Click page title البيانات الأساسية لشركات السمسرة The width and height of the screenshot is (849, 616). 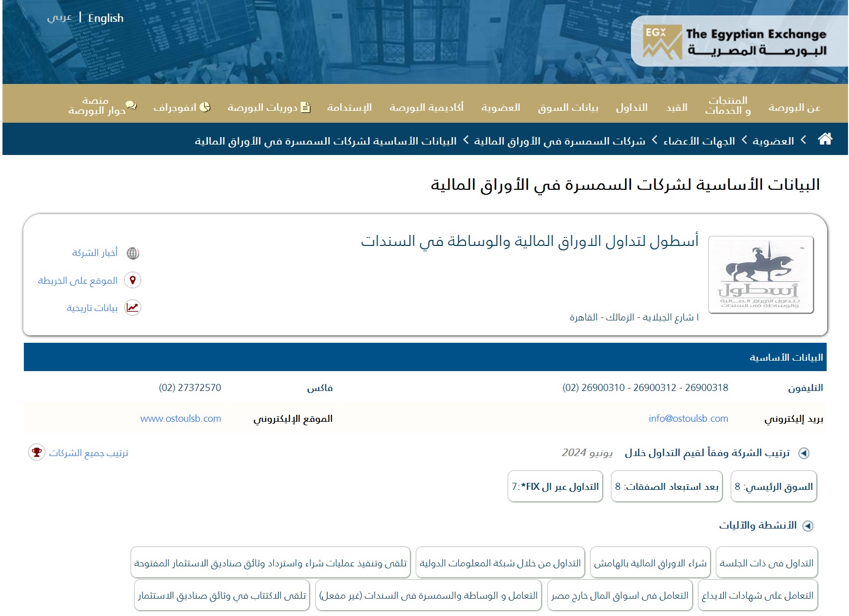[x=625, y=185]
